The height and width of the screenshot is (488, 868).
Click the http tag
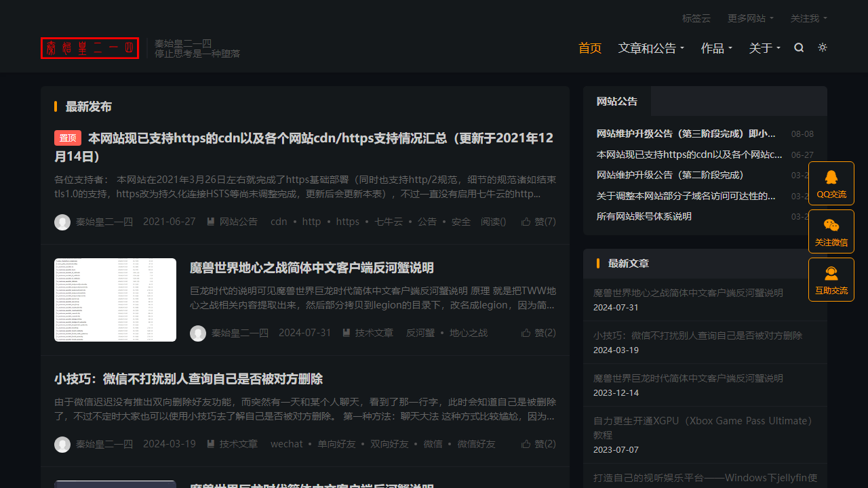point(312,222)
